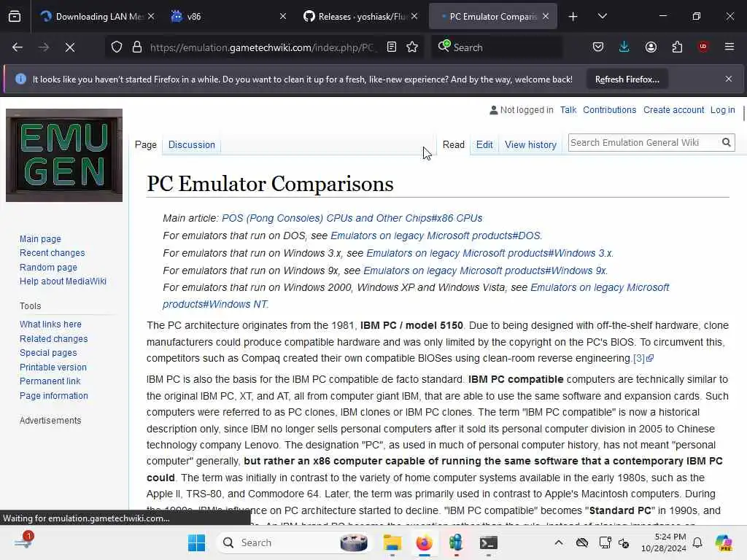The width and height of the screenshot is (747, 560).
Task: Stop loading the page
Action: coord(70,47)
